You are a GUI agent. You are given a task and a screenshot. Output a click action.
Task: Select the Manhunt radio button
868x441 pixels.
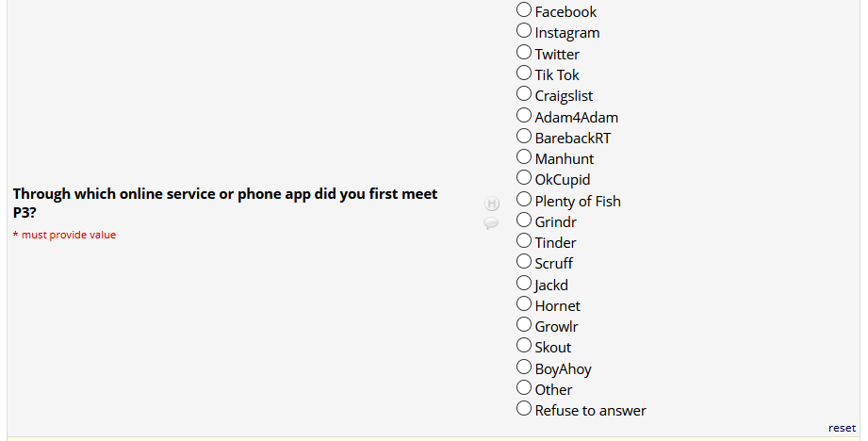524,156
